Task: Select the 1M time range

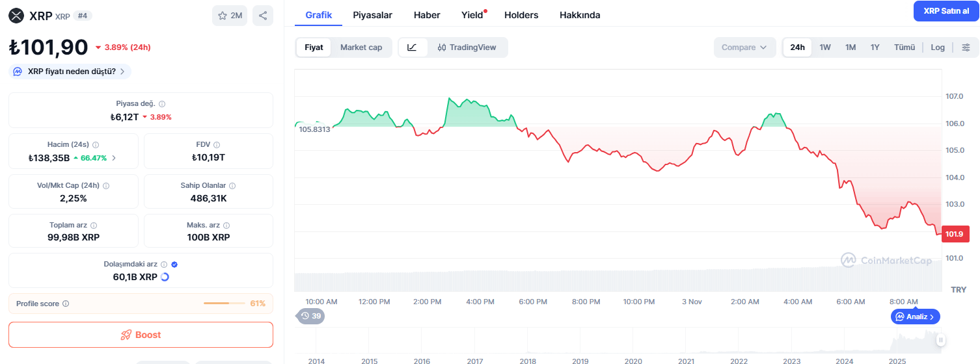Action: click(851, 47)
